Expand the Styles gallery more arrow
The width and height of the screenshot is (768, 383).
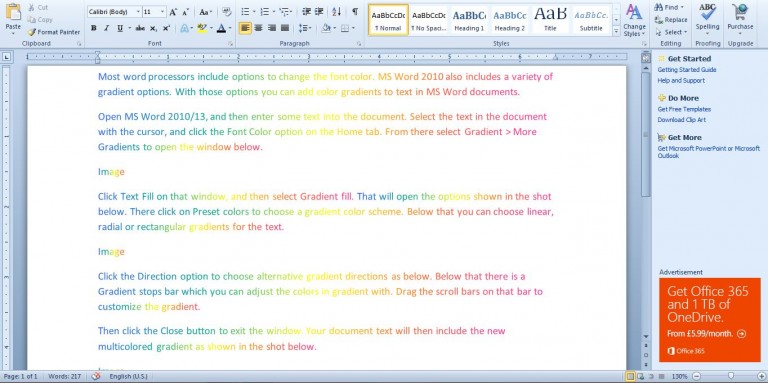coord(616,31)
